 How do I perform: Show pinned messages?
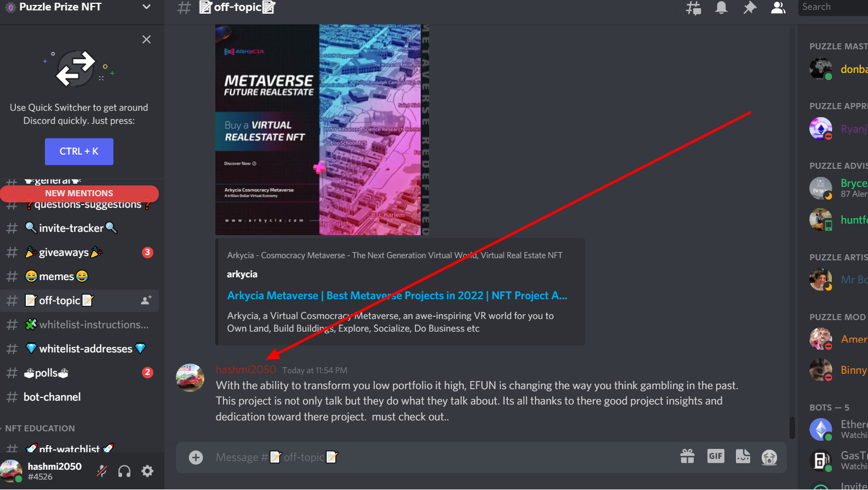click(x=750, y=8)
